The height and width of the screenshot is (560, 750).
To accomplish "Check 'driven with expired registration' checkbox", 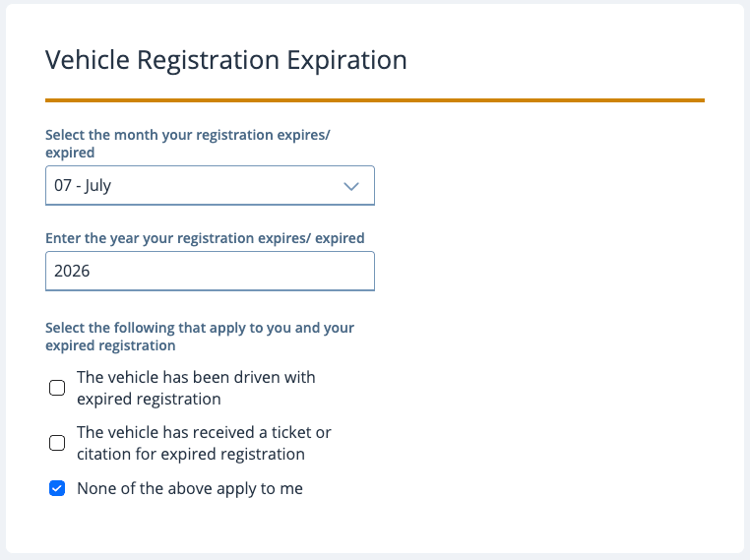I will click(x=57, y=388).
